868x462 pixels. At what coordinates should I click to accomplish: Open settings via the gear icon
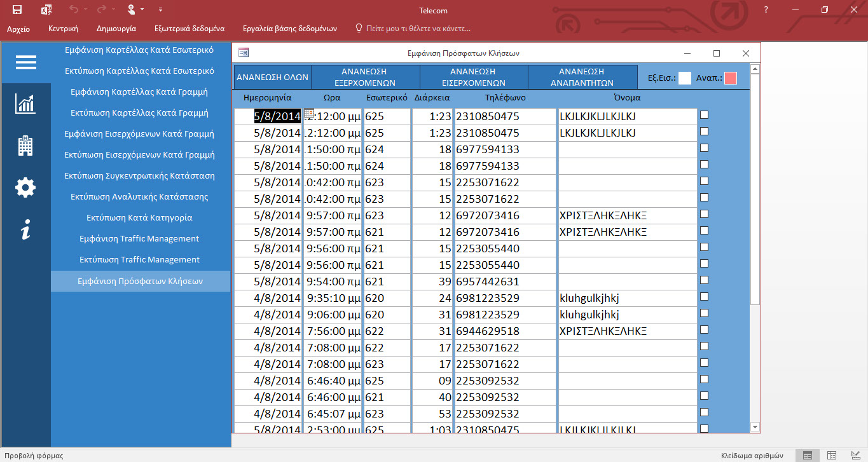tap(25, 187)
